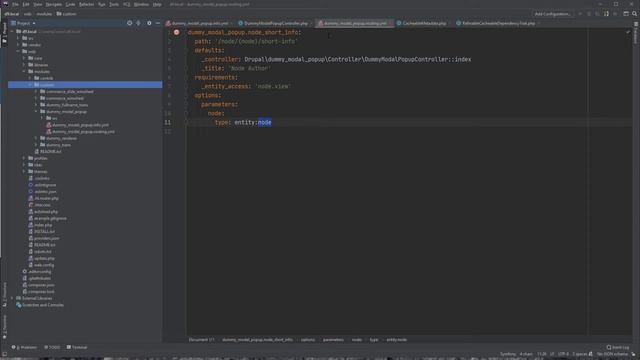
Task: Click the options breadcrumb below the editor
Action: (308, 340)
